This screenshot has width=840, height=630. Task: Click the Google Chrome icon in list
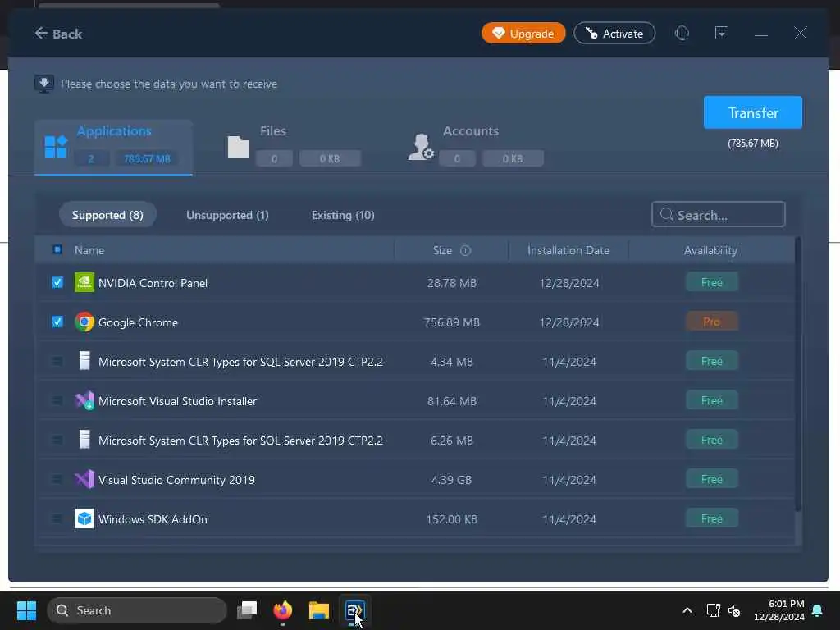tap(84, 322)
